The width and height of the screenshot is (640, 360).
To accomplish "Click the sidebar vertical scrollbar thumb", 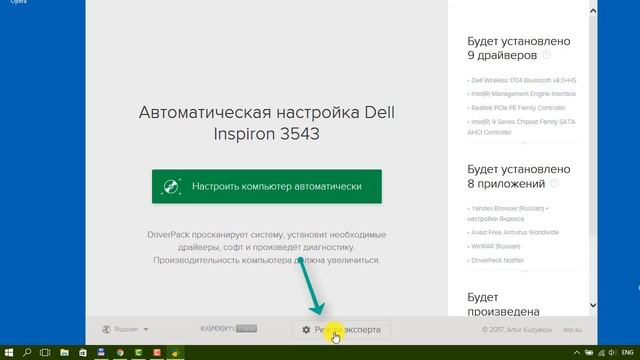I will tap(593, 127).
